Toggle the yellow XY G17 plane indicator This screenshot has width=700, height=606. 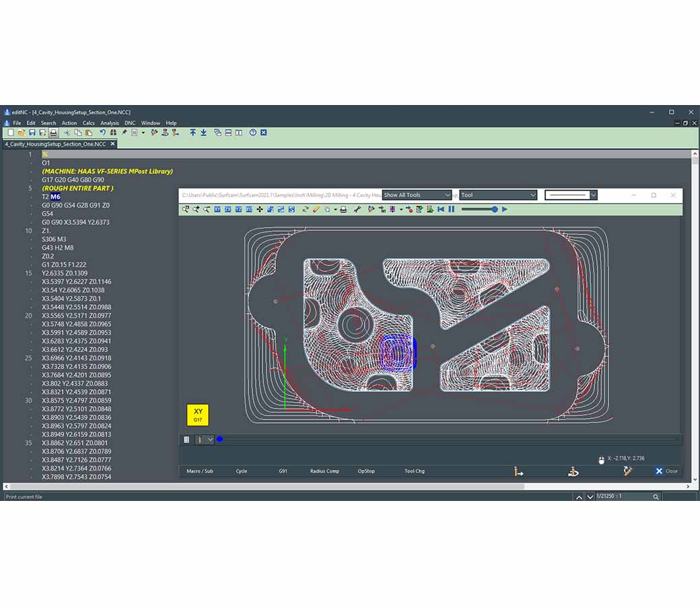click(x=198, y=415)
